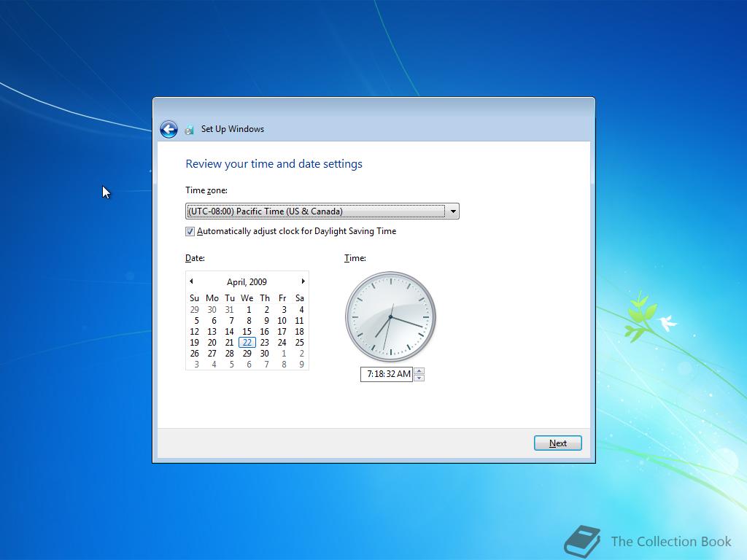This screenshot has height=560, width=747.
Task: Select April 24 in the calendar
Action: coord(282,343)
